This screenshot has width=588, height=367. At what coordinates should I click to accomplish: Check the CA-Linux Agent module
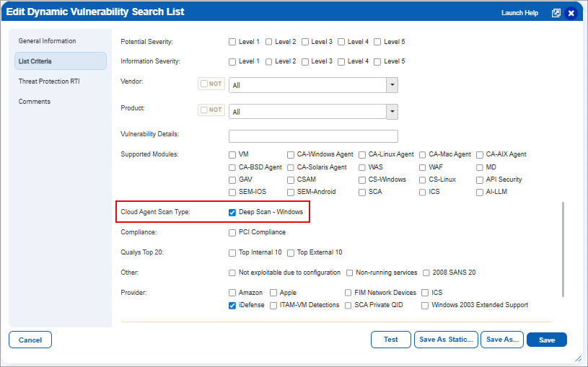(362, 155)
